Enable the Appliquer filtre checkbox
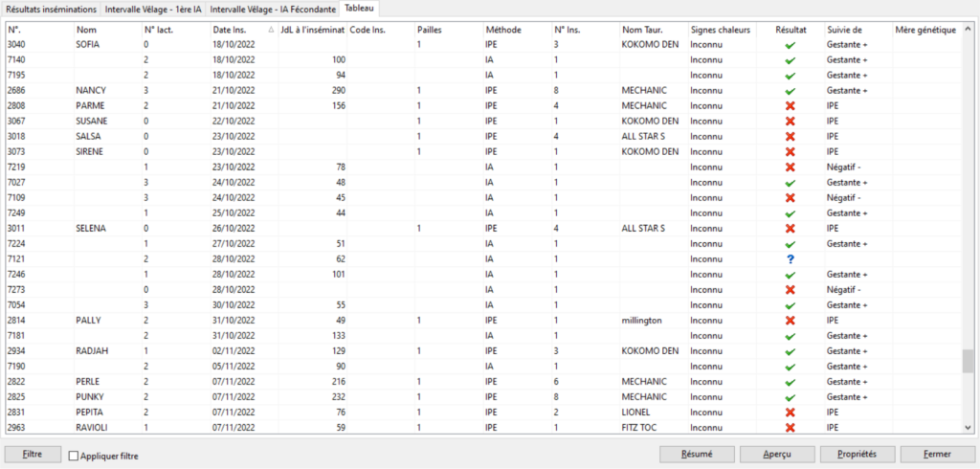Screen dimensions: 980x469 (74, 456)
